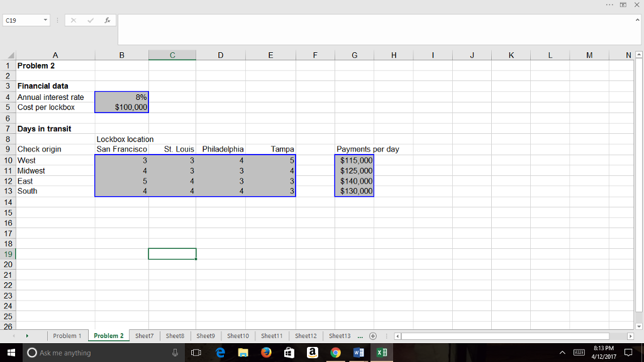The image size is (644, 362).
Task: Open the Microsoft Store from the taskbar
Action: pyautogui.click(x=289, y=353)
